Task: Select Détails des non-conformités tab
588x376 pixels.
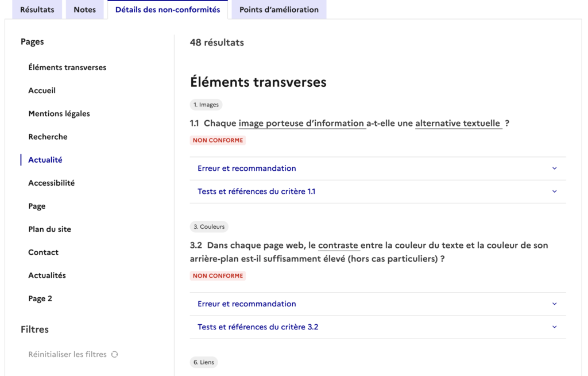Action: click(168, 10)
